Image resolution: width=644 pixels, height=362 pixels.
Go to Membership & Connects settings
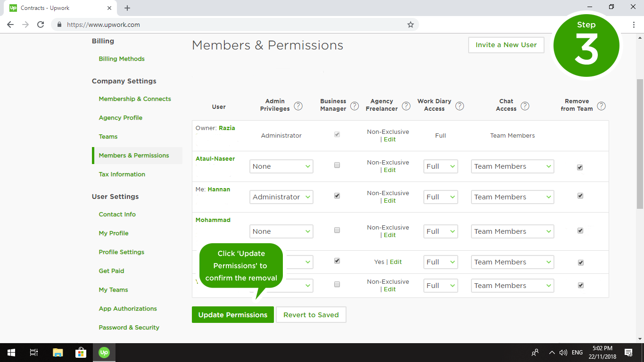tap(134, 99)
